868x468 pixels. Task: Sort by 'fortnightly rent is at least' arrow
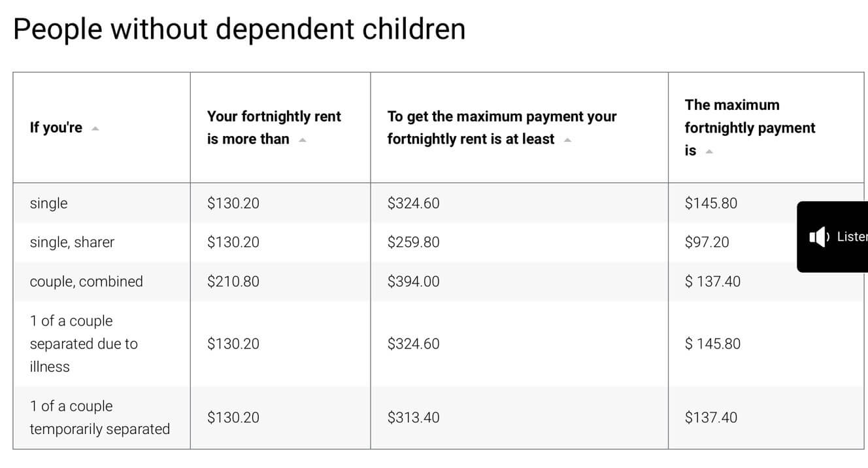[x=567, y=139]
